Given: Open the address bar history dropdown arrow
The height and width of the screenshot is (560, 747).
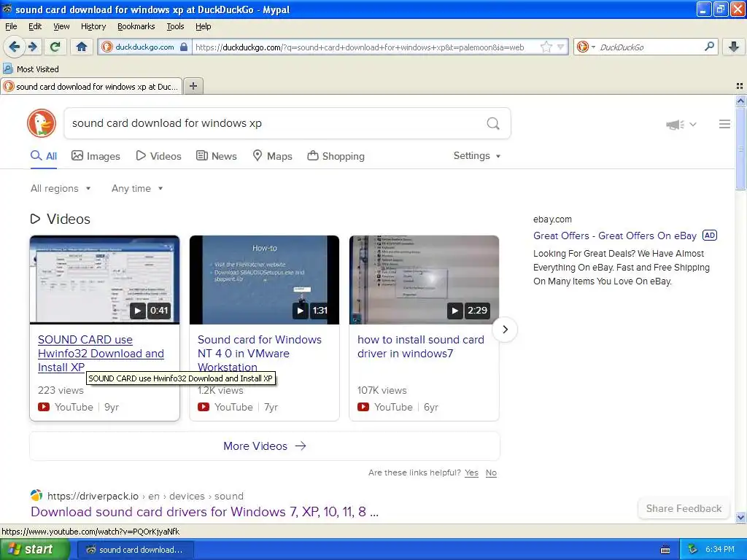Looking at the screenshot, I should point(561,47).
